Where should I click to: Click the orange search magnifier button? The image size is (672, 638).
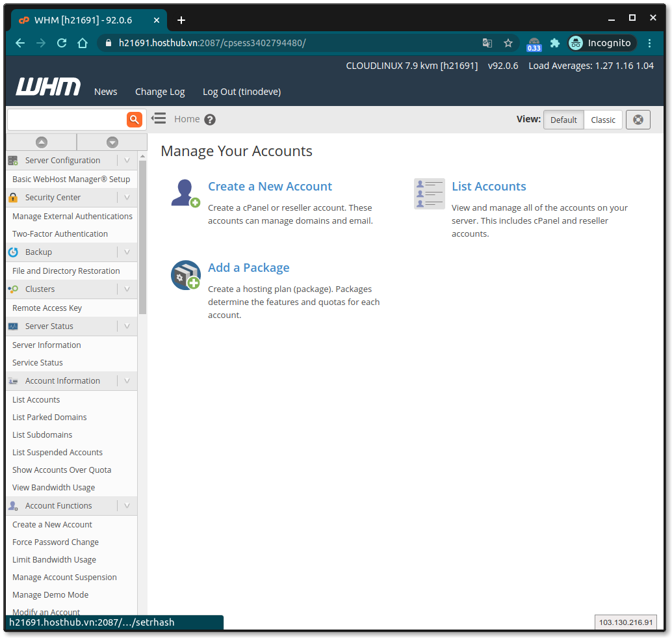click(134, 119)
